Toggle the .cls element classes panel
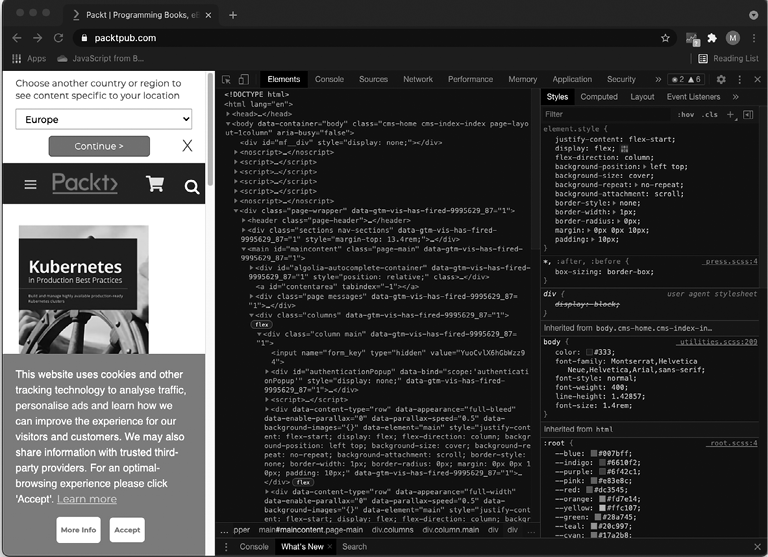Image resolution: width=768 pixels, height=557 pixels. point(709,115)
